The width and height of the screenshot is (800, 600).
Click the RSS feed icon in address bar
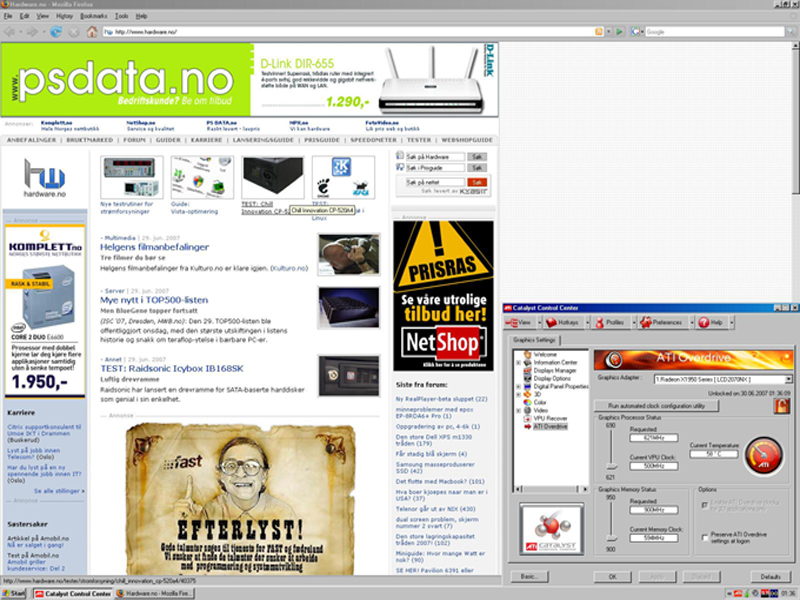tap(598, 32)
